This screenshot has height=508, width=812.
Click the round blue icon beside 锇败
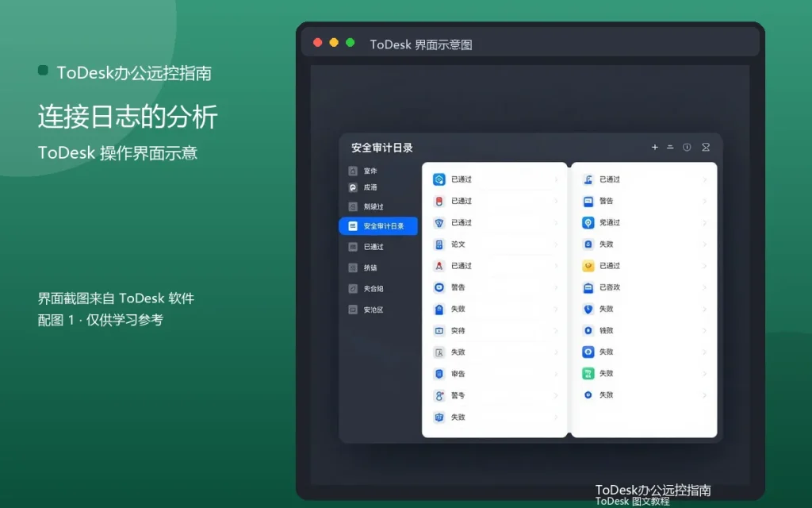click(x=588, y=330)
